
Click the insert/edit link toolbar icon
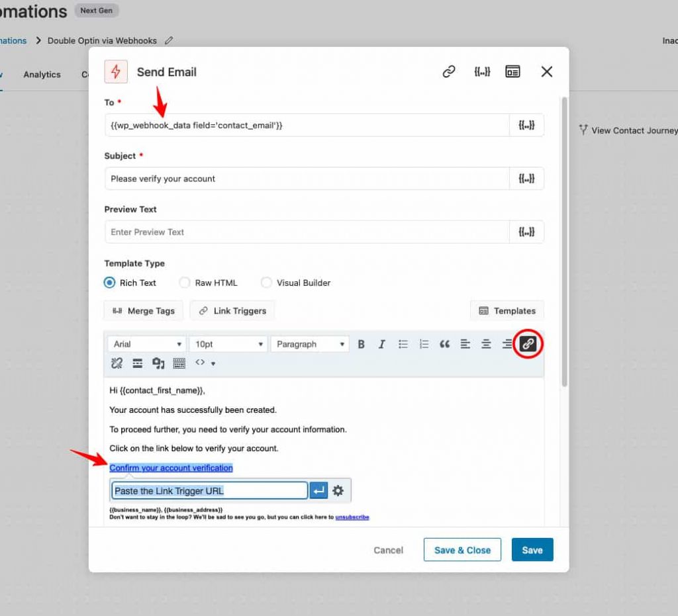pos(528,344)
